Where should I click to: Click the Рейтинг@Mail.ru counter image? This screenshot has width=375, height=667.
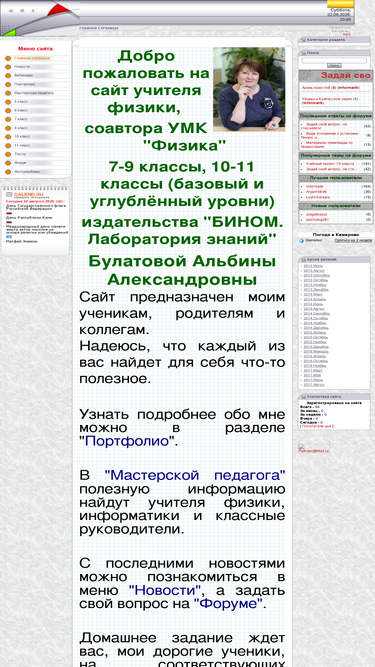coord(314,449)
